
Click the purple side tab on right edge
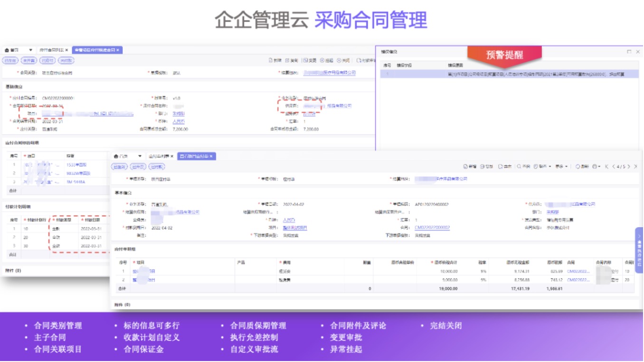[639, 250]
